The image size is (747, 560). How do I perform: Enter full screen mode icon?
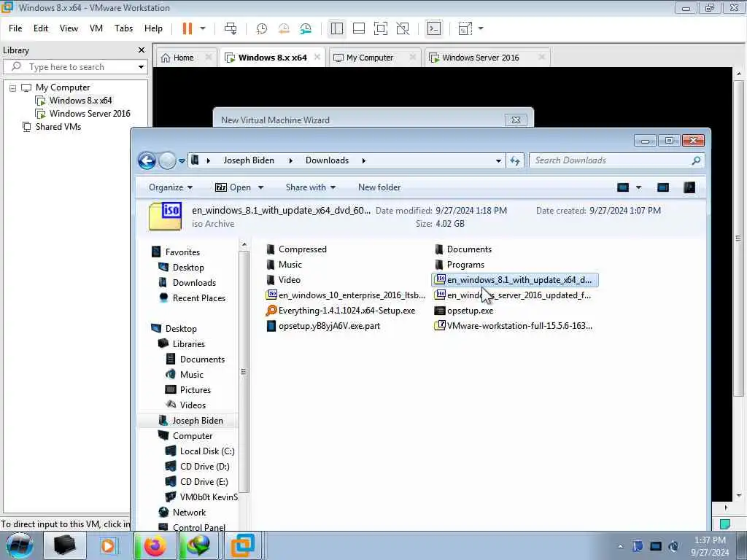click(x=381, y=28)
